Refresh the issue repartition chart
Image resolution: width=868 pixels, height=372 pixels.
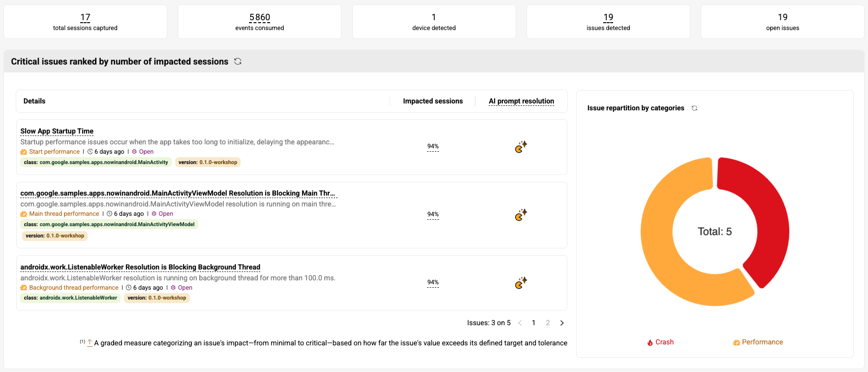694,108
